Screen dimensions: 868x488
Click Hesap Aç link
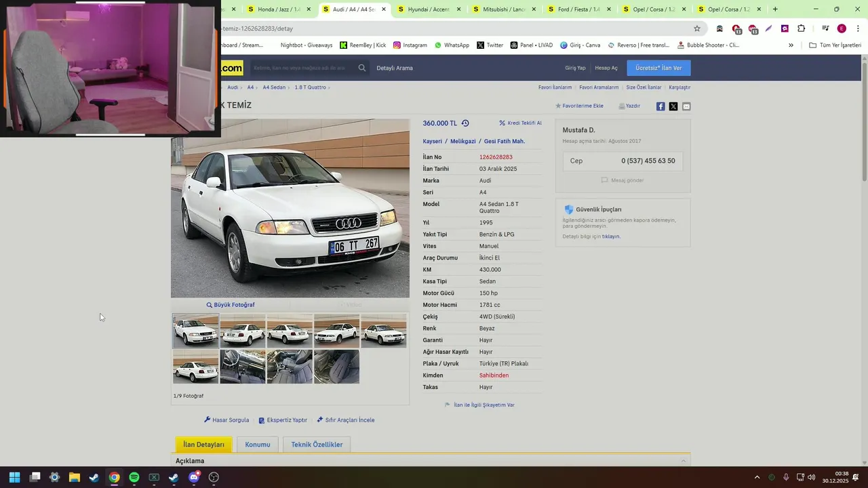(x=606, y=68)
